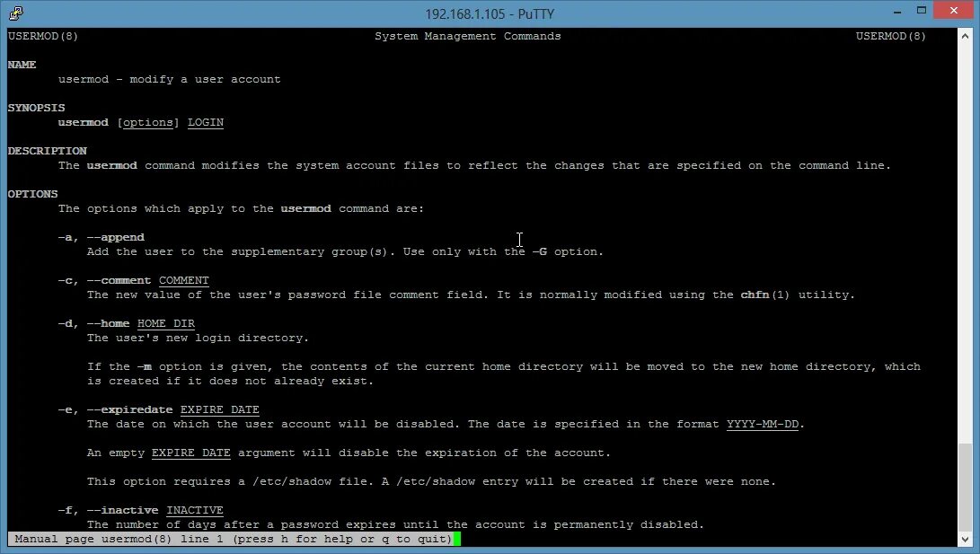Close the PuTTY session window
This screenshot has height=554, width=980.
pyautogui.click(x=954, y=11)
